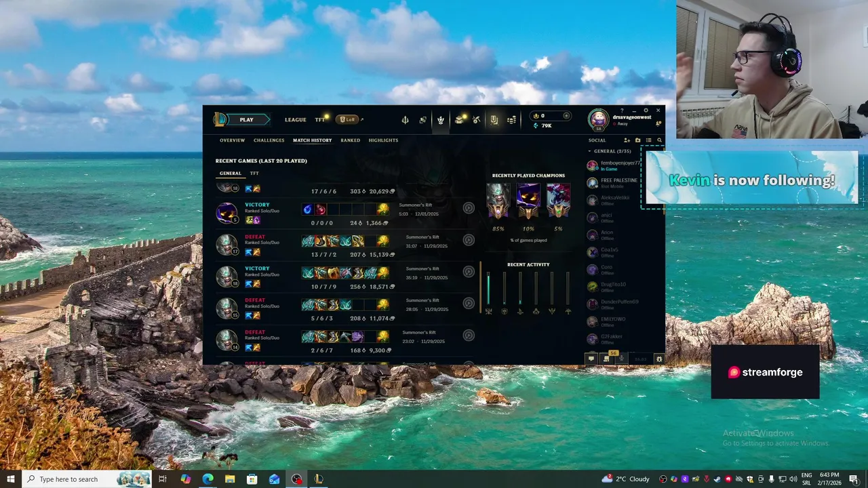
Task: Open the Clash trident icon
Action: (x=405, y=120)
